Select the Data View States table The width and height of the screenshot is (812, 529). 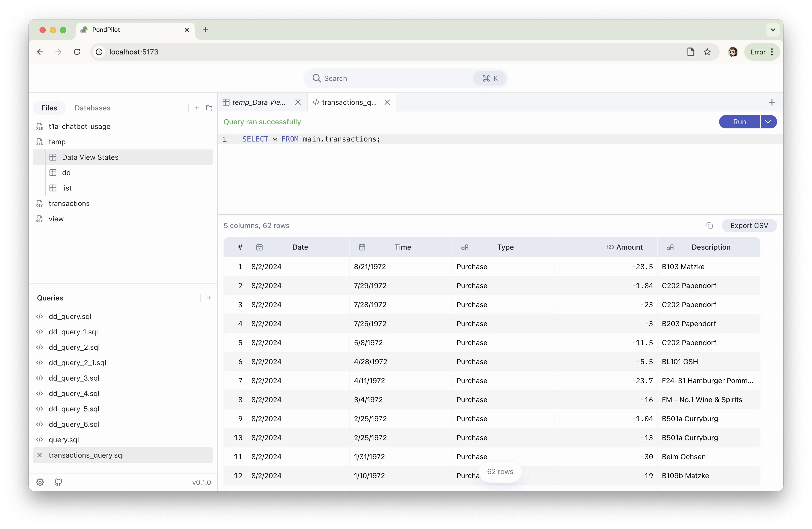(90, 157)
